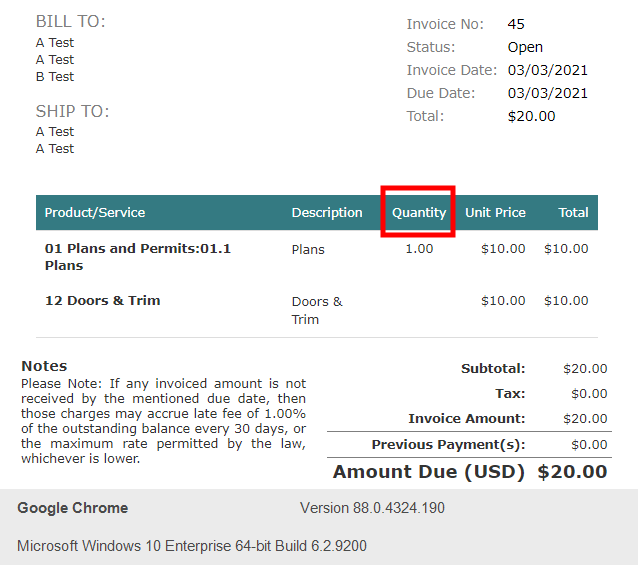Click the Product/Service column header

pyautogui.click(x=95, y=212)
